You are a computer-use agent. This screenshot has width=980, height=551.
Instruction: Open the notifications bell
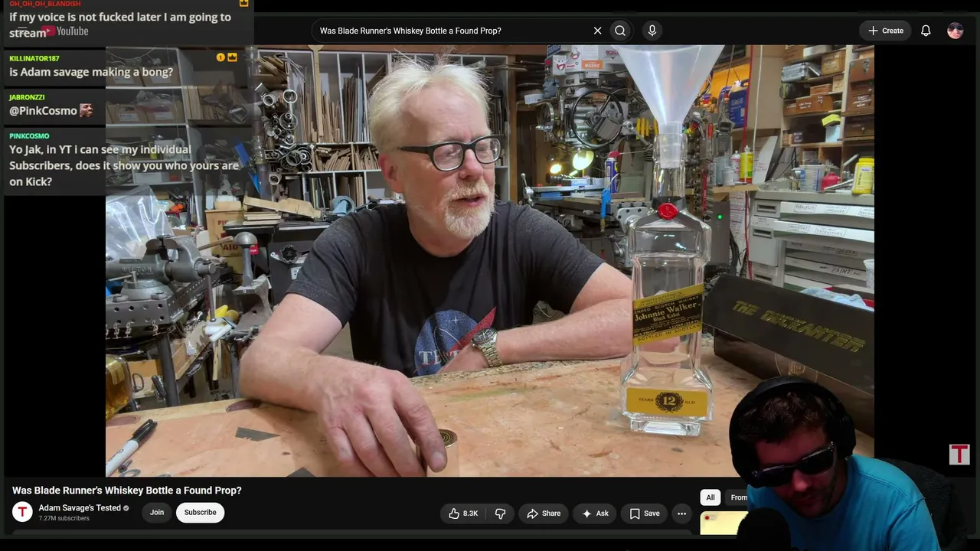click(926, 31)
